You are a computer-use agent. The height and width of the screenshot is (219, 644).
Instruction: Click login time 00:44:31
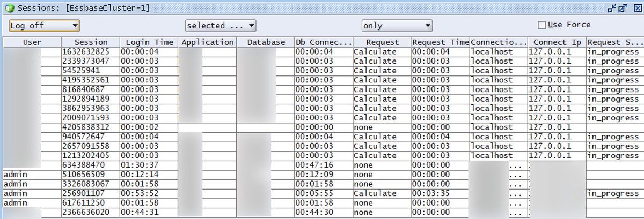pos(140,212)
